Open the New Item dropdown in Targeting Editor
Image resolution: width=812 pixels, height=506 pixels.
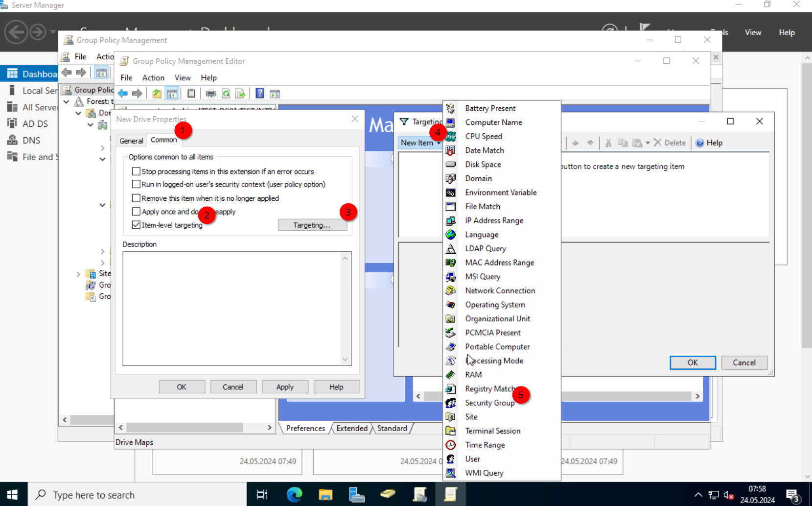420,143
